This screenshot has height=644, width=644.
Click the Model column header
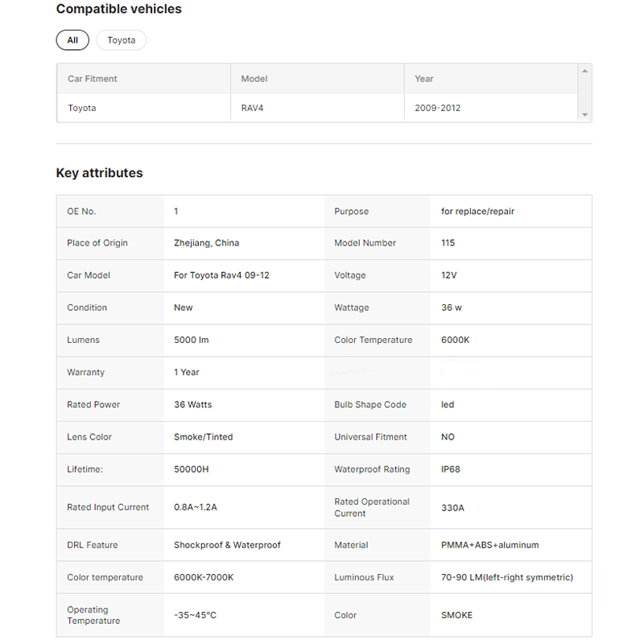point(254,79)
